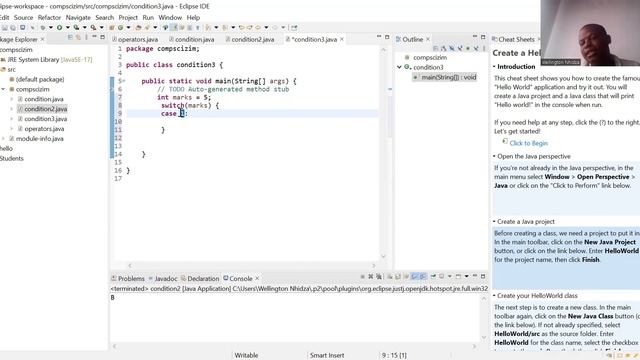The width and height of the screenshot is (640, 360).
Task: Click the New Java Package toolbar icon
Action: pyautogui.click(x=111, y=28)
